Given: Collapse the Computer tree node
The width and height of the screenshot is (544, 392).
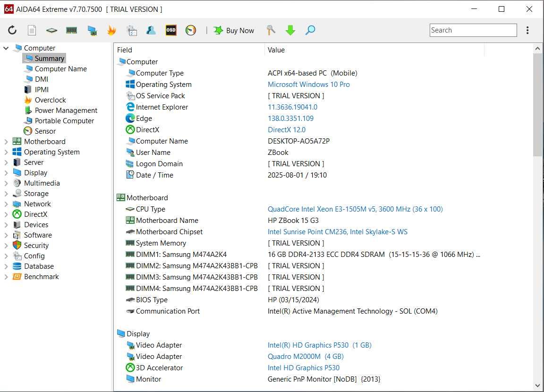Looking at the screenshot, I should (6, 48).
